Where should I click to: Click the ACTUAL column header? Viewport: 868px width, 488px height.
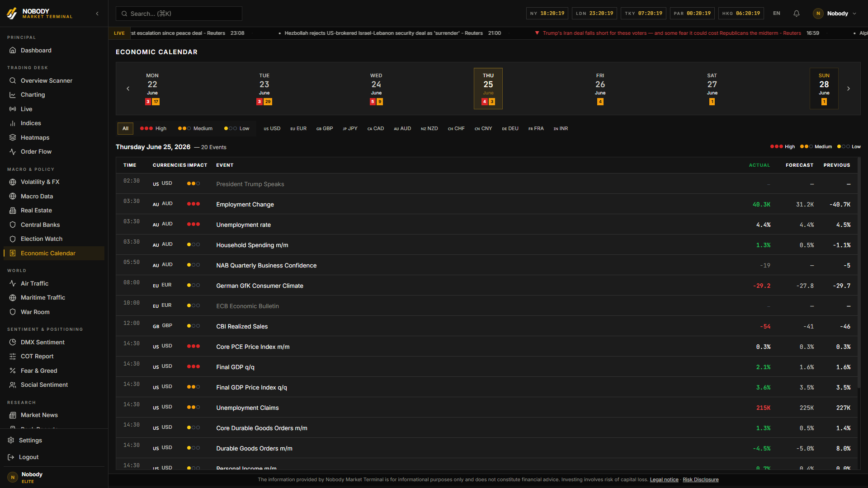tap(759, 165)
